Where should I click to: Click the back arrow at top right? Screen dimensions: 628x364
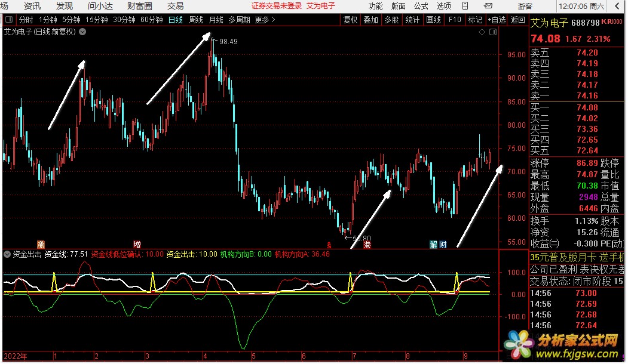[617, 6]
